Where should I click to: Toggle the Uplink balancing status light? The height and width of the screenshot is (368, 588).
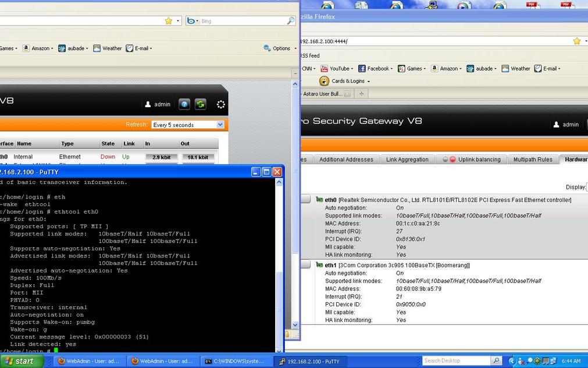tap(448, 160)
